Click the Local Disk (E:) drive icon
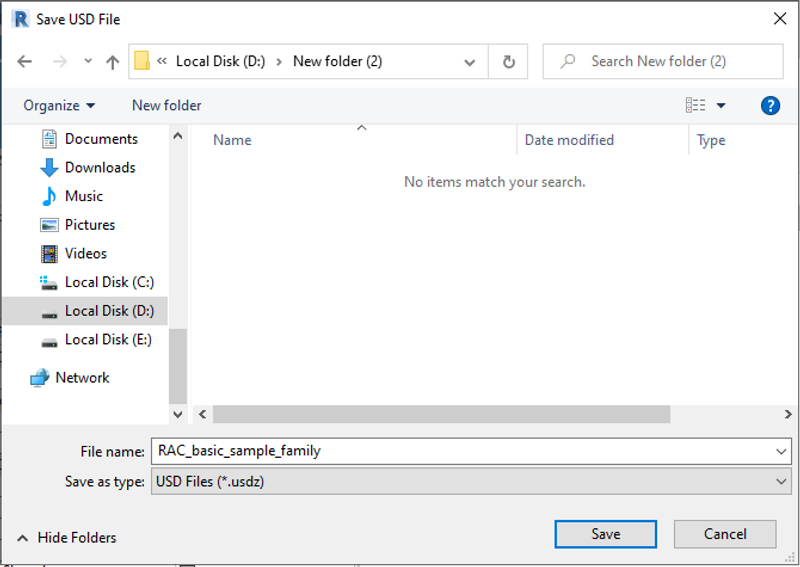Image resolution: width=800 pixels, height=567 pixels. click(49, 342)
